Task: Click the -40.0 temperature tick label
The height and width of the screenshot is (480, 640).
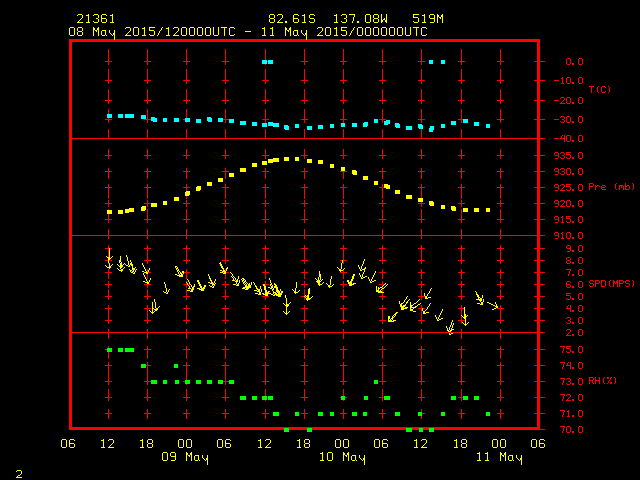Action: [x=569, y=139]
